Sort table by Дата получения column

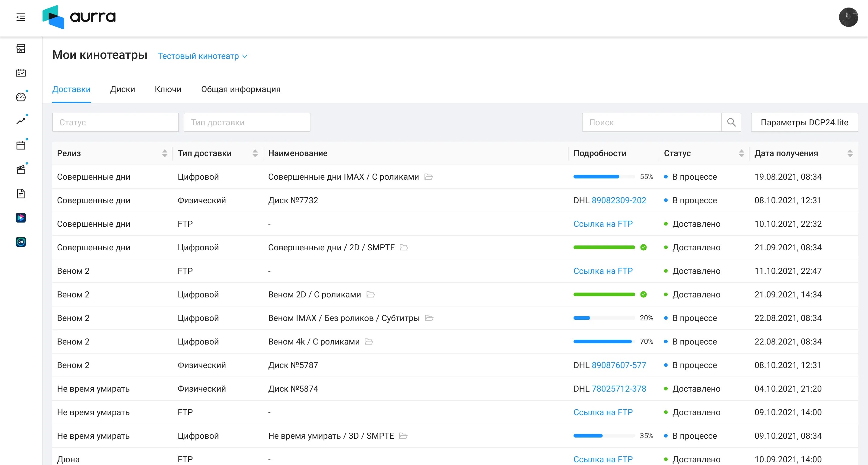tap(850, 153)
